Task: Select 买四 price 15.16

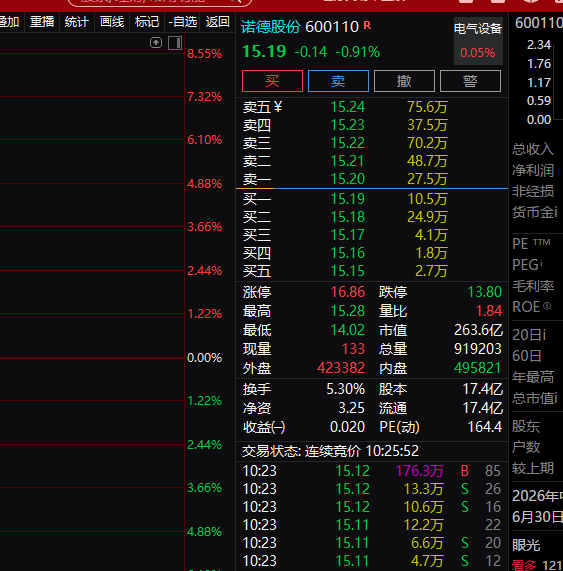Action: pyautogui.click(x=347, y=253)
